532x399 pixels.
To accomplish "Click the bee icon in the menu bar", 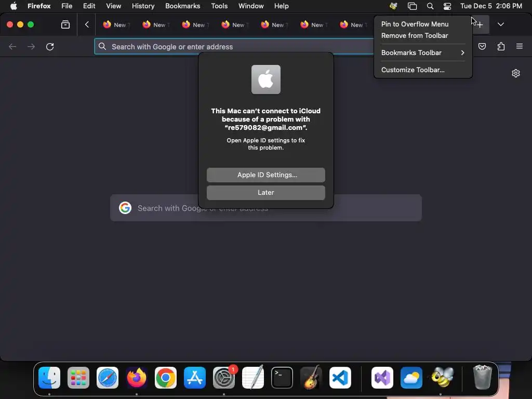I will (394, 6).
